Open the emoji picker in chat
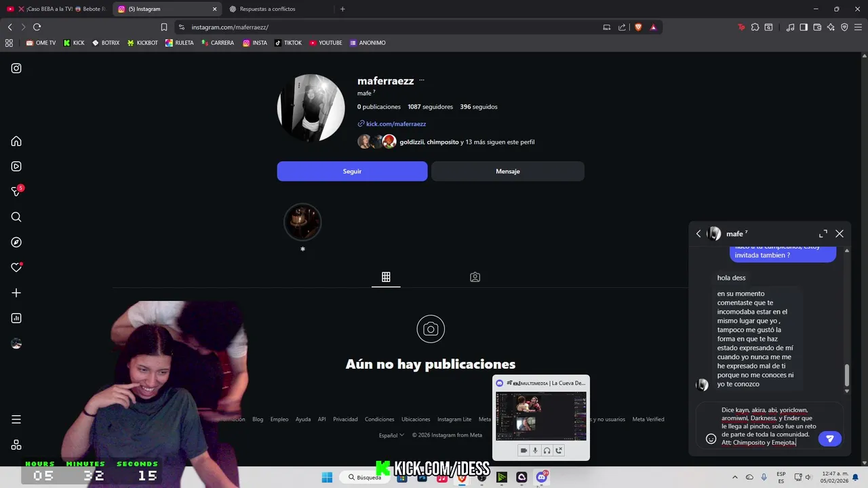The height and width of the screenshot is (488, 868). 711,439
